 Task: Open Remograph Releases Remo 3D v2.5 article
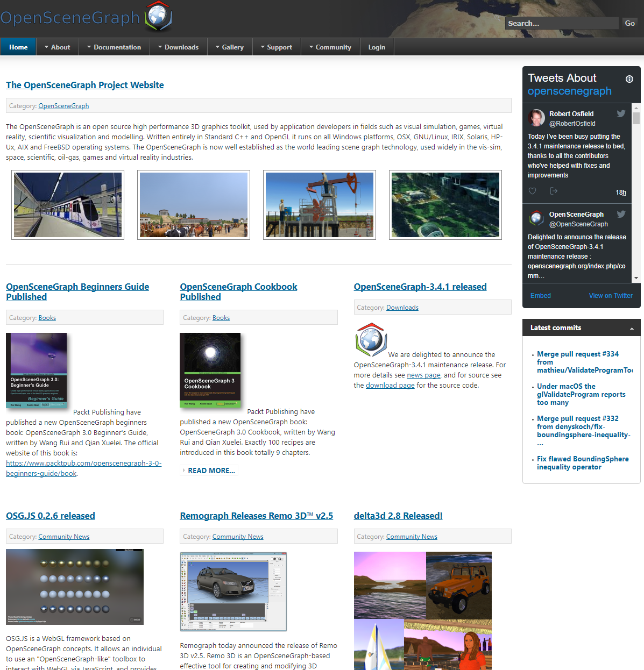pyautogui.click(x=257, y=516)
